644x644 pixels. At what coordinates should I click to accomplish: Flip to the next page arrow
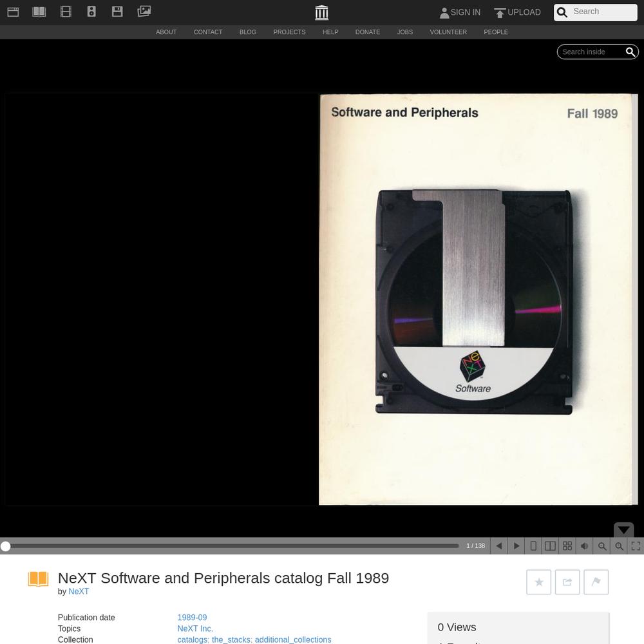tap(516, 546)
